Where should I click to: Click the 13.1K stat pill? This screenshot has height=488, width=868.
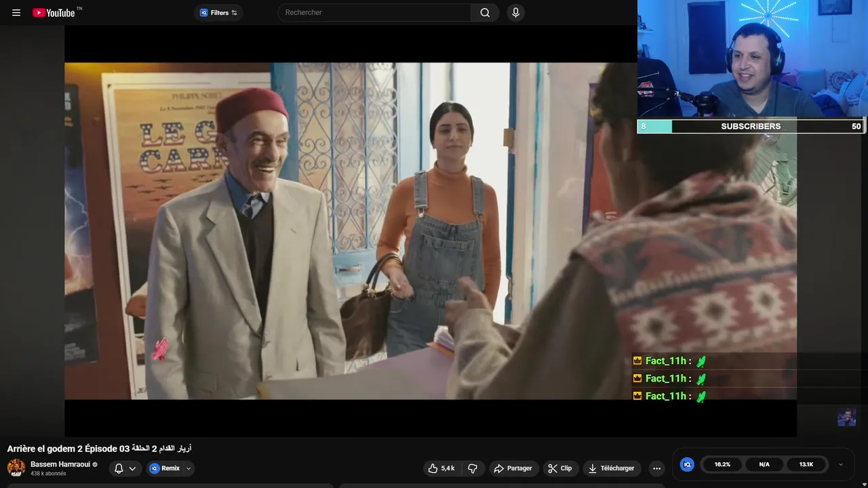tap(806, 464)
